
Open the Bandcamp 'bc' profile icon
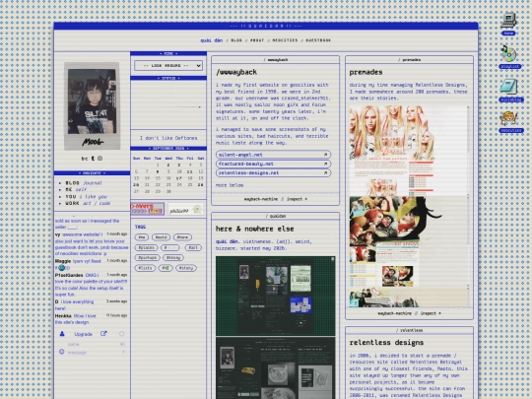(x=85, y=159)
